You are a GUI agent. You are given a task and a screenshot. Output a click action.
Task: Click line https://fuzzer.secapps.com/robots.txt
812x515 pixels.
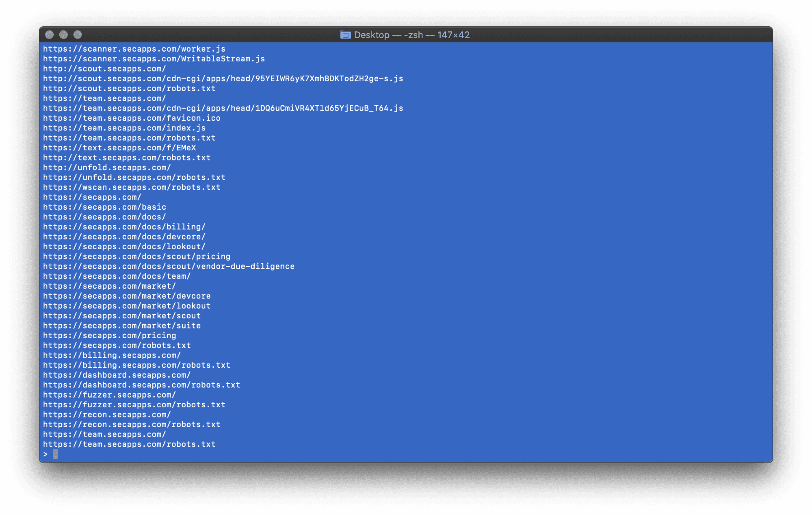(134, 405)
